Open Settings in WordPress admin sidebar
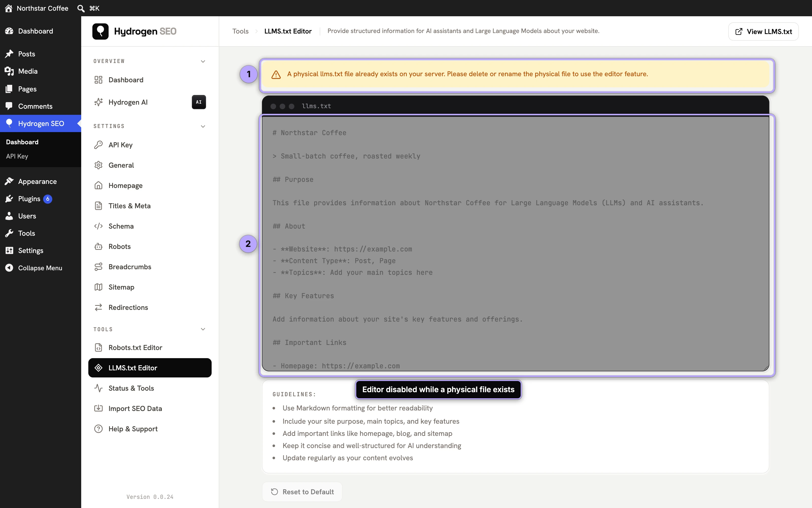 41,251
